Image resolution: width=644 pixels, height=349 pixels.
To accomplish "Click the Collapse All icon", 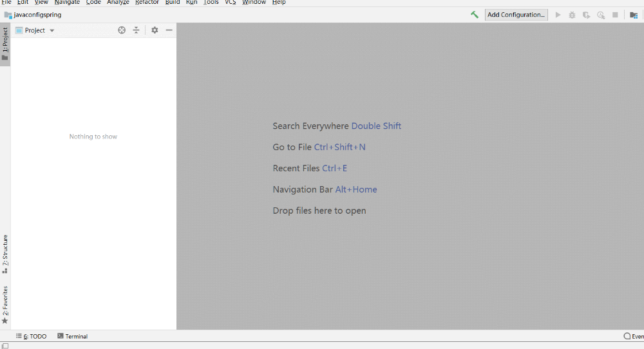I will pos(136,30).
